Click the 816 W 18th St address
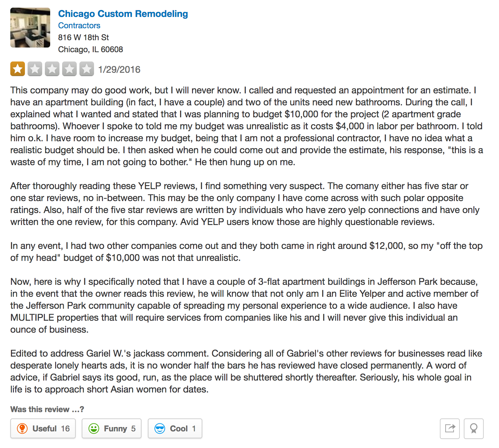The image size is (499, 448). (x=83, y=38)
